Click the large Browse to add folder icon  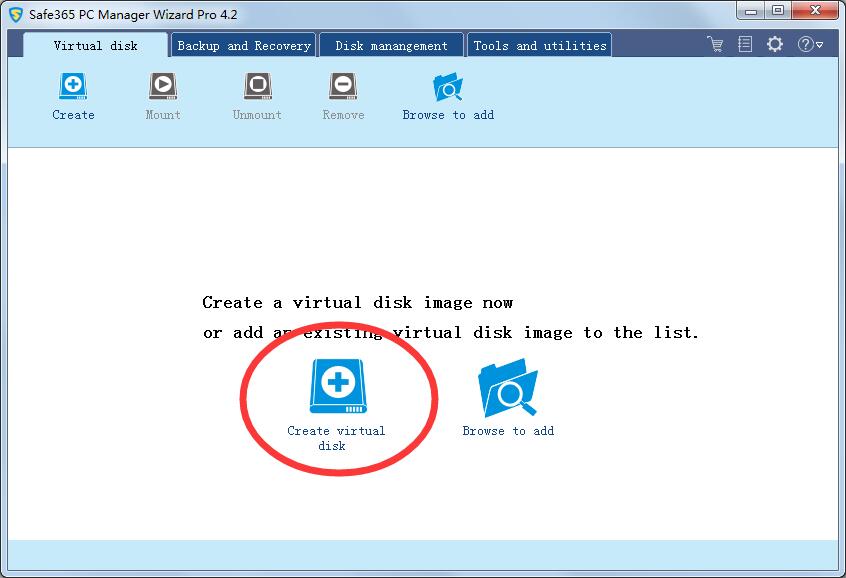coord(508,390)
